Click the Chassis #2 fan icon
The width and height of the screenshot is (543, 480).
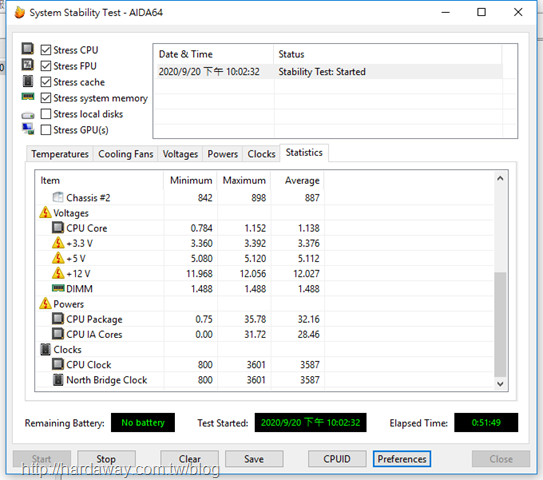click(57, 197)
